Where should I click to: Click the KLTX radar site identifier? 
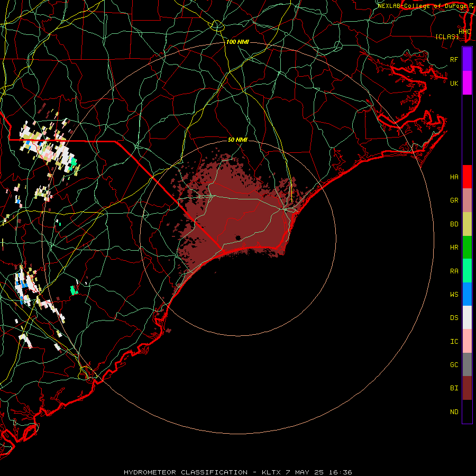pyautogui.click(x=271, y=472)
